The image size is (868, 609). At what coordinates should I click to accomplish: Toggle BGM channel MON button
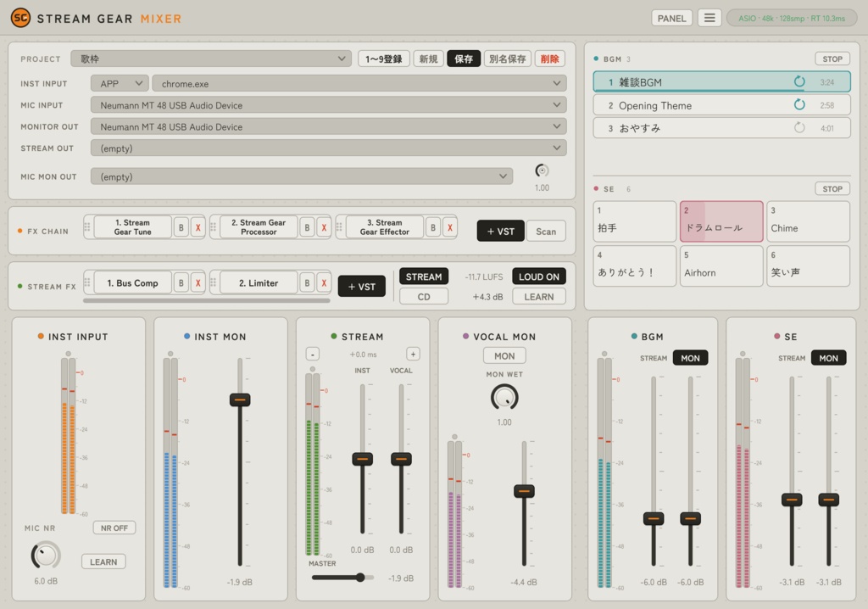point(690,358)
